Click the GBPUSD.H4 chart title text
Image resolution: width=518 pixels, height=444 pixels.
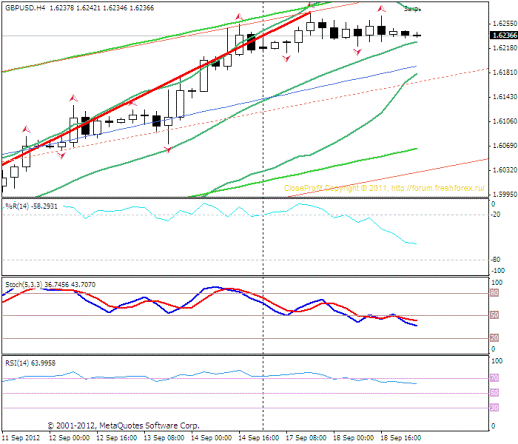click(x=25, y=8)
